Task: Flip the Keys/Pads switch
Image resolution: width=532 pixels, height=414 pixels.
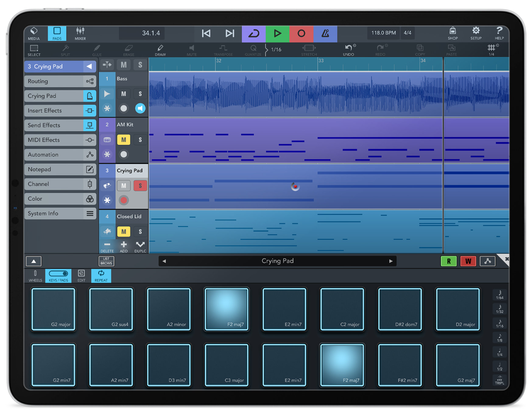Action: click(x=58, y=273)
